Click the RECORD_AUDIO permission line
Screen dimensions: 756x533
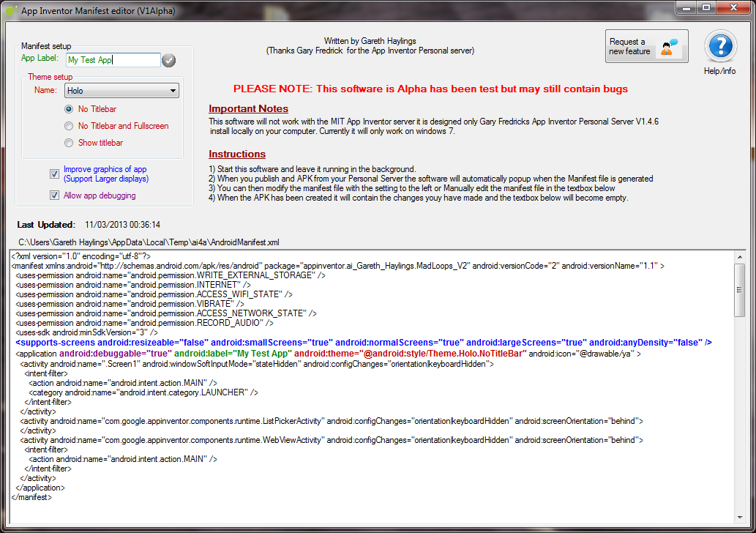click(x=144, y=323)
